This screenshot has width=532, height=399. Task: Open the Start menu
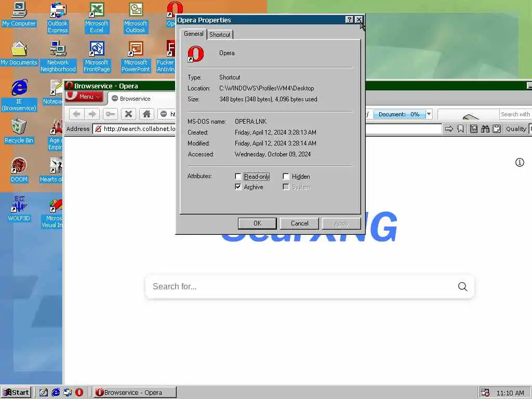tap(16, 393)
